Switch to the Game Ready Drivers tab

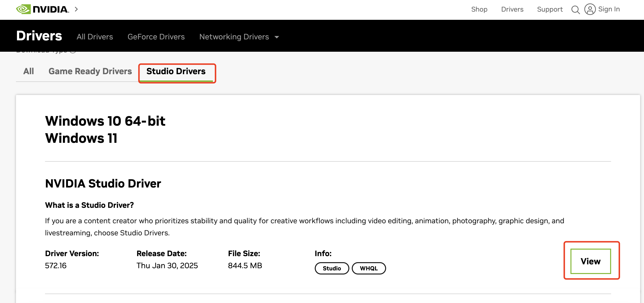(90, 71)
